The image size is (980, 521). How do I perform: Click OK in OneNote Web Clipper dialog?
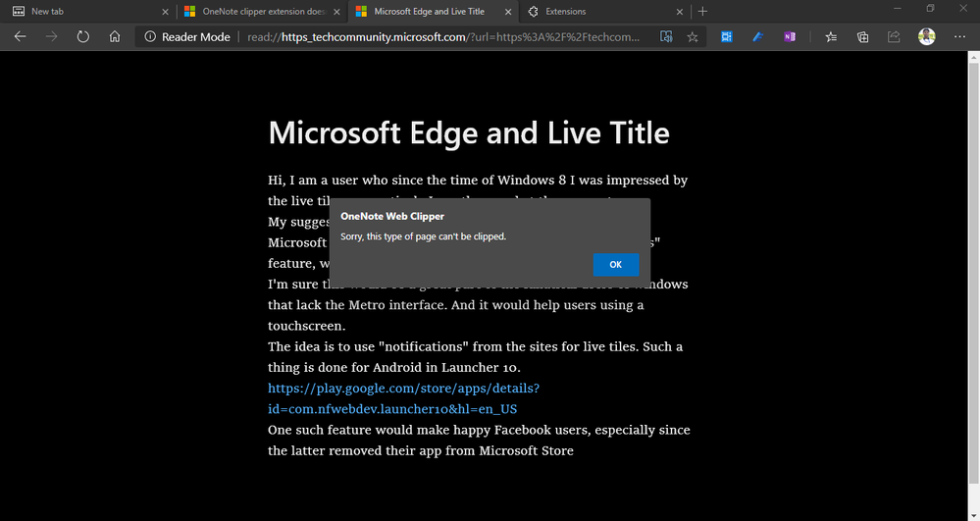616,265
